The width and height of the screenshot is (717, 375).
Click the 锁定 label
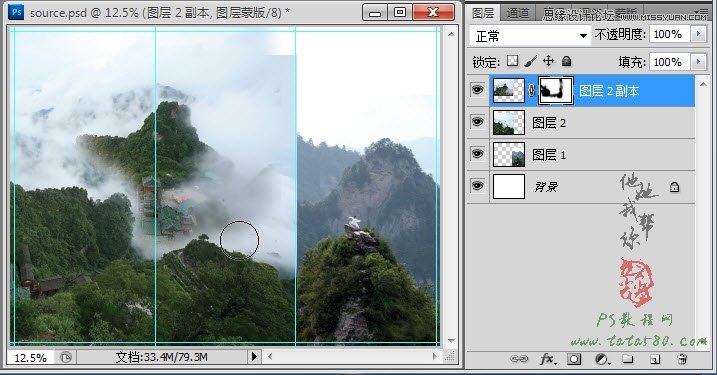point(486,62)
